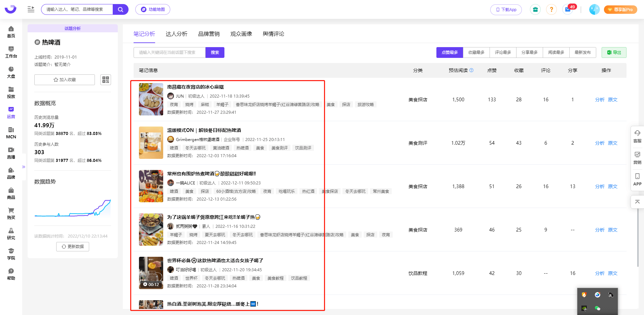Open MCN in left sidebar

pyautogui.click(x=11, y=133)
